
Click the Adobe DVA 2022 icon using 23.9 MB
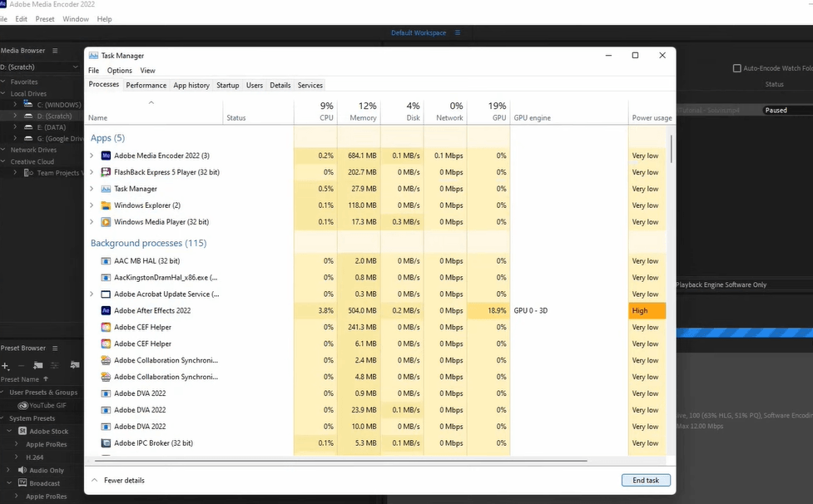[106, 410]
